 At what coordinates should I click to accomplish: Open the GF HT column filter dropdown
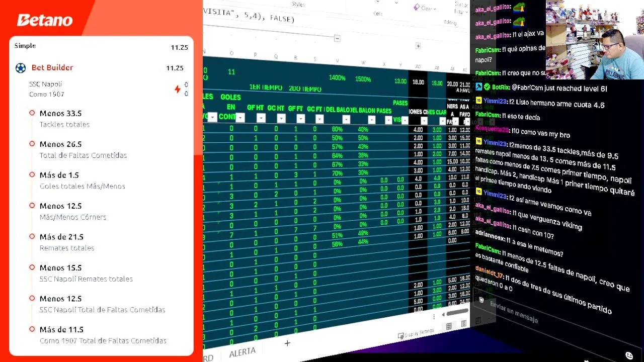[x=261, y=118]
